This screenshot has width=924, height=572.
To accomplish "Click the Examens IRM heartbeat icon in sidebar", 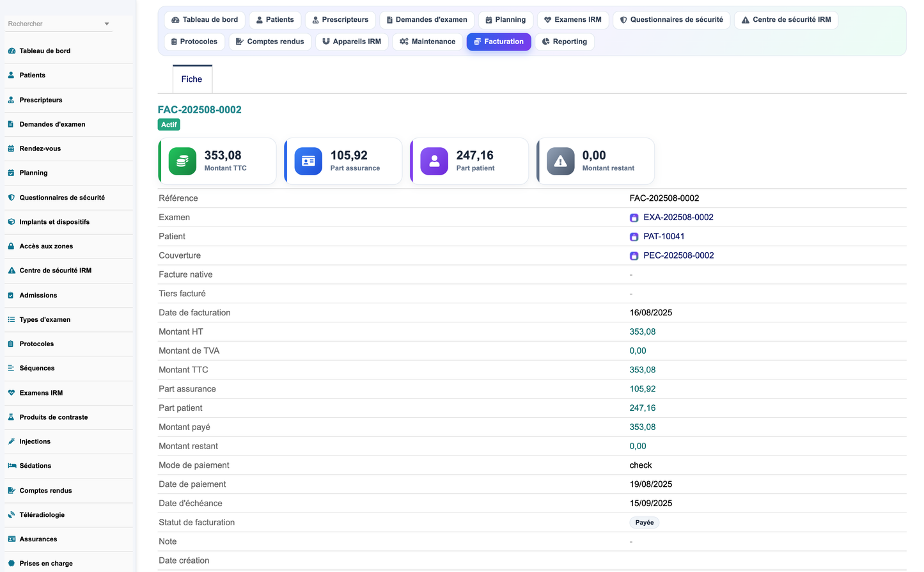I will (12, 393).
